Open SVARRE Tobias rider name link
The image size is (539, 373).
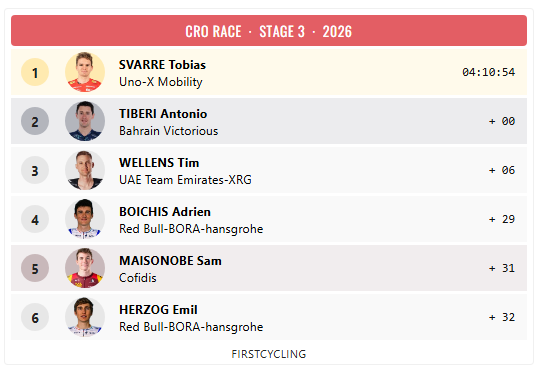(x=162, y=65)
